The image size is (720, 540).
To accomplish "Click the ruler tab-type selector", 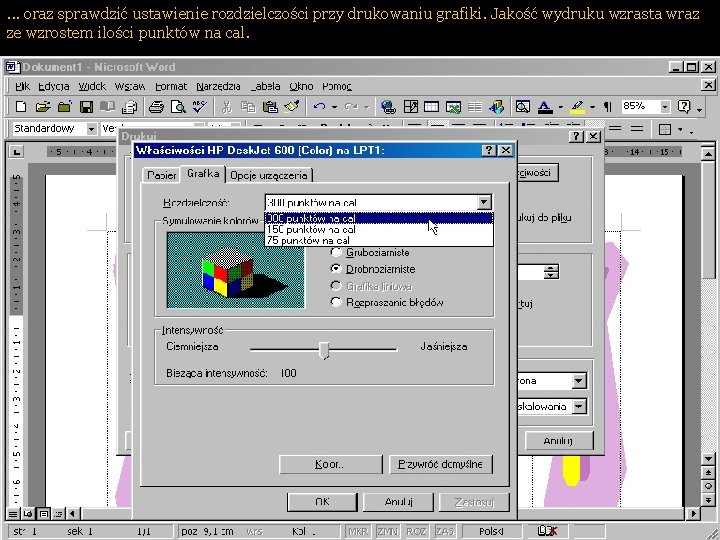I will [17, 151].
